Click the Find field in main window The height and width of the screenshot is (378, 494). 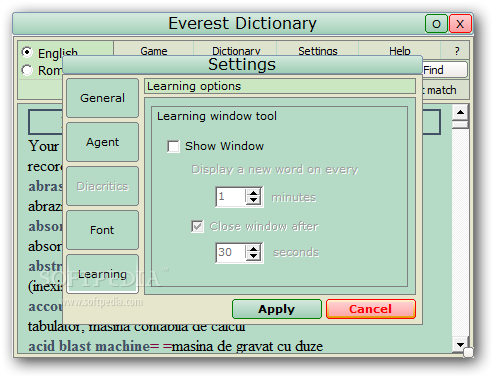445,70
